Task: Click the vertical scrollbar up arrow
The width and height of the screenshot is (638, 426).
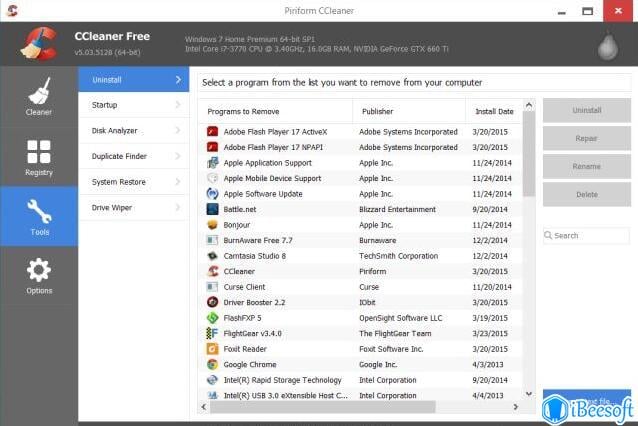Action: click(x=529, y=105)
